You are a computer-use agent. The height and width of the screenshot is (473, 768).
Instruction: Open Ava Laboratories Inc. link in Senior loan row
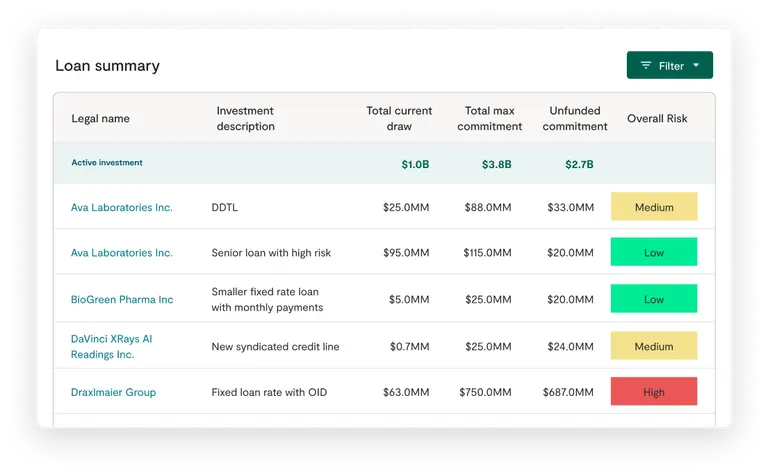pyautogui.click(x=121, y=253)
